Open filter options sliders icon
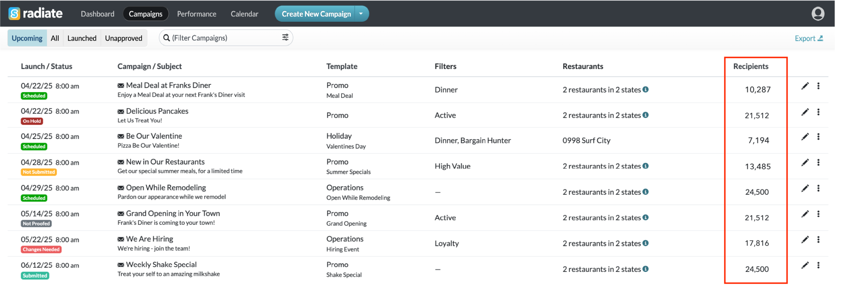 pos(285,38)
